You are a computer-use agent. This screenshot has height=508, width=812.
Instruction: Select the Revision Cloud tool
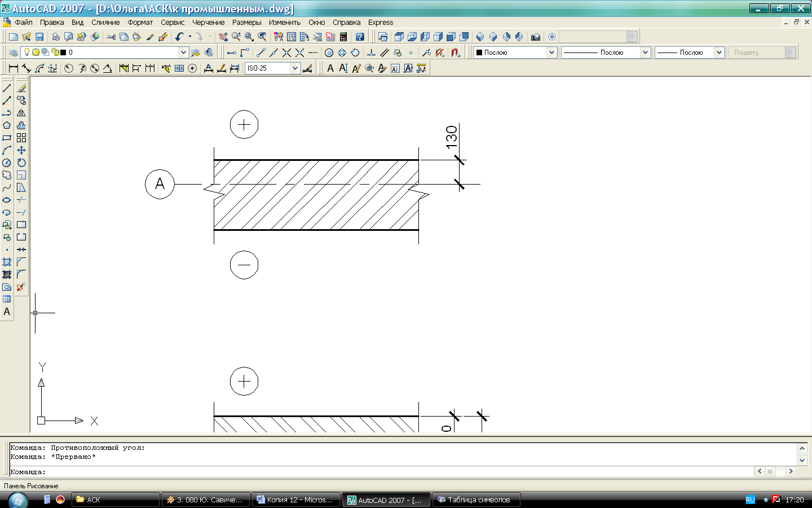pyautogui.click(x=7, y=175)
